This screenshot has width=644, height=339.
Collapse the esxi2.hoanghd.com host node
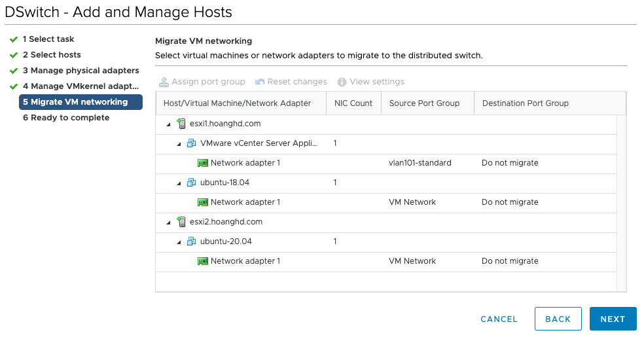pos(168,223)
